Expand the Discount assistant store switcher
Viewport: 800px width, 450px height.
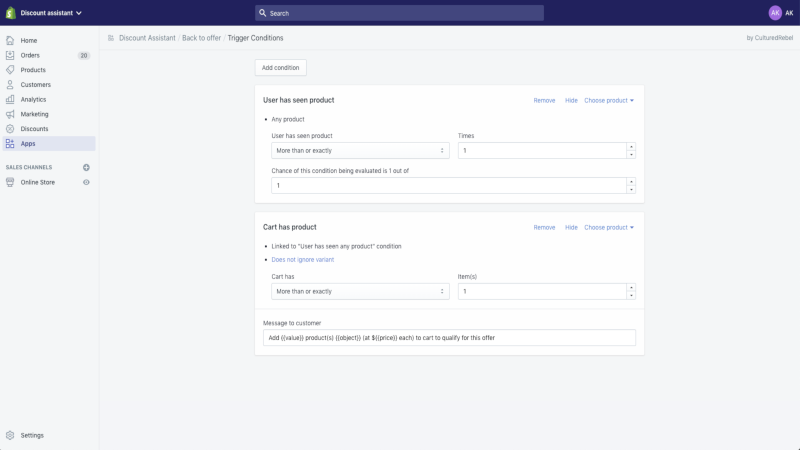(x=51, y=13)
